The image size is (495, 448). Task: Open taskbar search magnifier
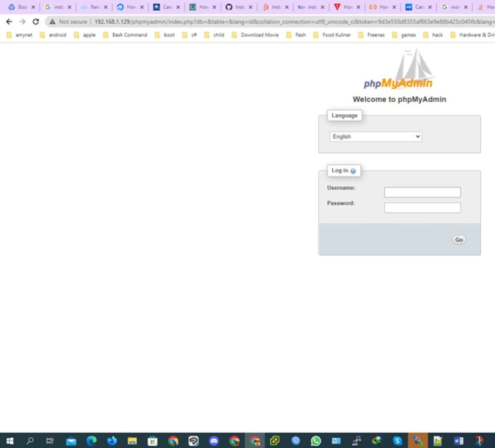point(30,441)
